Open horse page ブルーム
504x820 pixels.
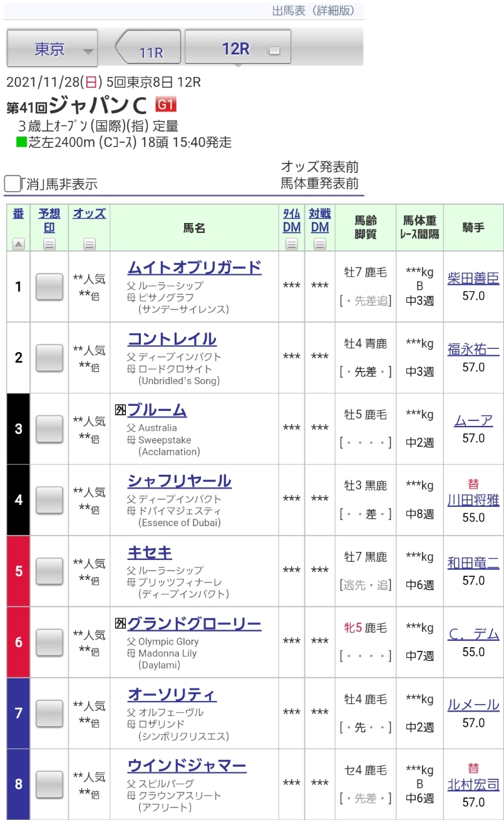(x=157, y=410)
